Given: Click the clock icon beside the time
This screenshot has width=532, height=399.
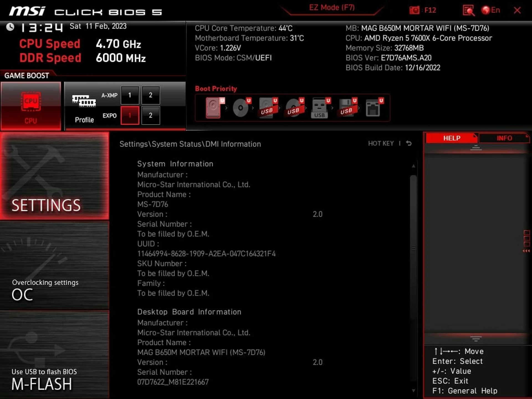Looking at the screenshot, I should (10, 27).
